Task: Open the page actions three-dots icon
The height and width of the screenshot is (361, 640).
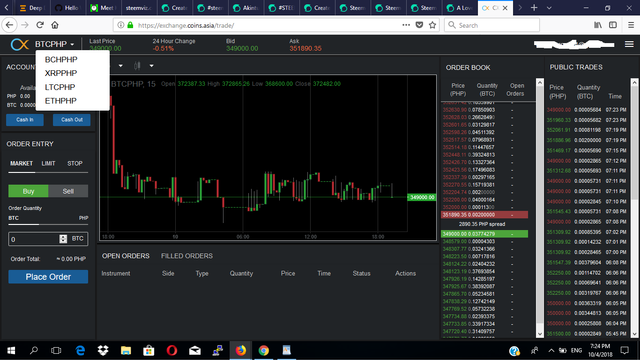Action: pos(406,25)
